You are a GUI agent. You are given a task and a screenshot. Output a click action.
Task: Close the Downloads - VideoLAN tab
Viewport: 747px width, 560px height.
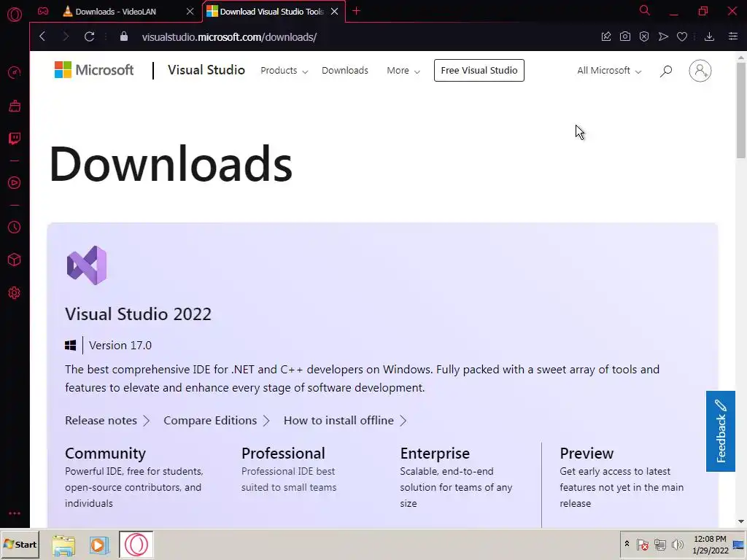[x=190, y=12]
